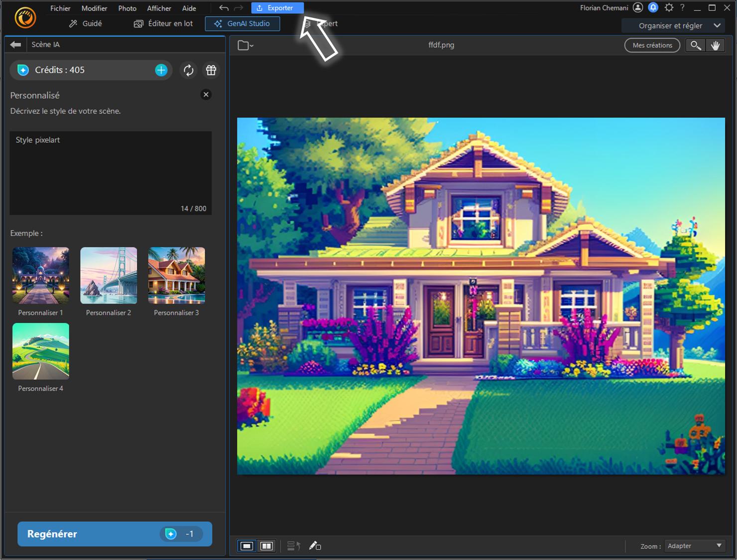Refresh the credits count
This screenshot has height=560, width=737.
(188, 70)
